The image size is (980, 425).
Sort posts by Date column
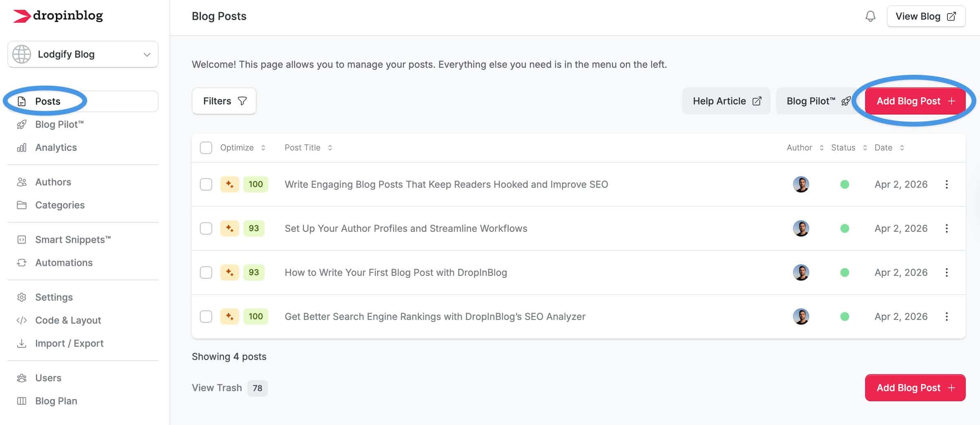click(x=889, y=148)
